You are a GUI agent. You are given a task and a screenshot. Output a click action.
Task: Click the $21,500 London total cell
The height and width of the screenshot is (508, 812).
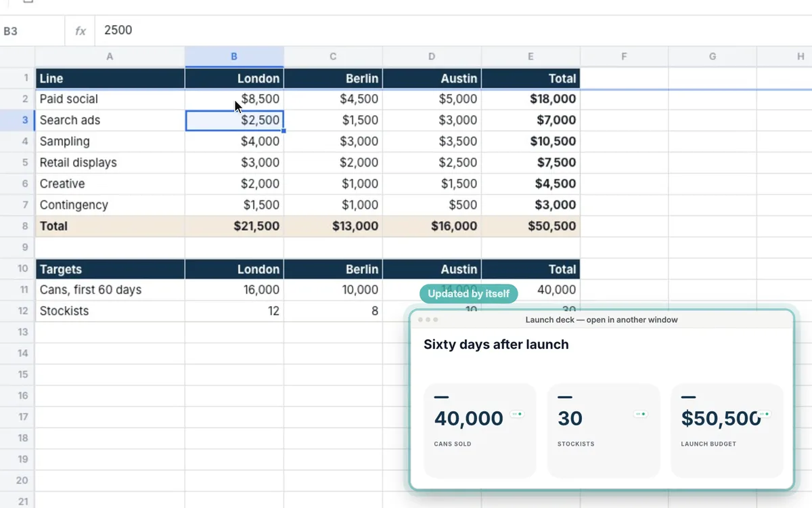pyautogui.click(x=234, y=226)
